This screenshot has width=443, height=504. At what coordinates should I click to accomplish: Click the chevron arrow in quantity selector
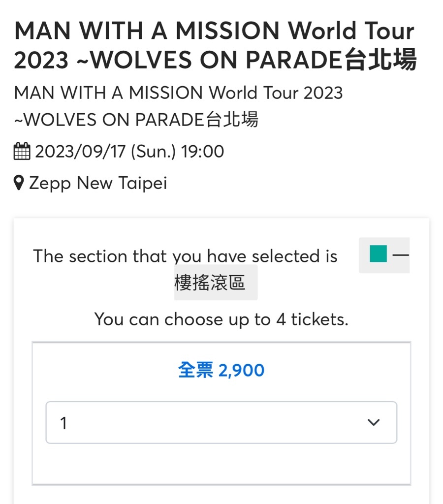374,423
